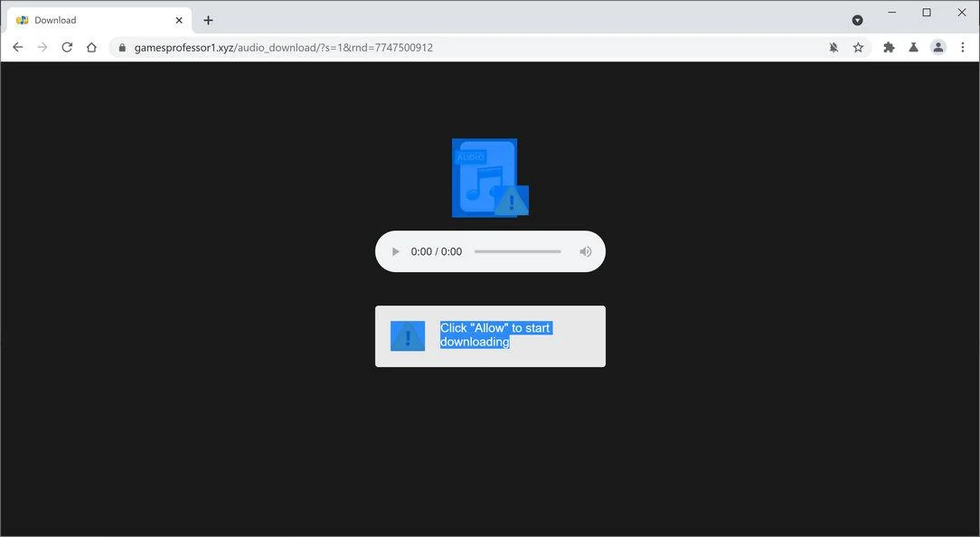Screen dimensions: 980x537
Task: Go back to the previous page
Action: (x=17, y=48)
